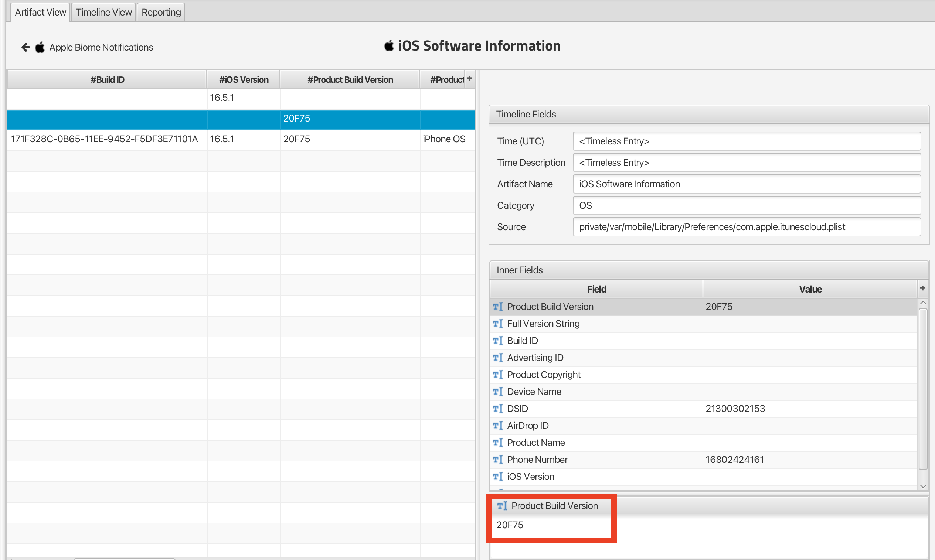The height and width of the screenshot is (560, 935).
Task: Click the Value column header
Action: (x=810, y=290)
